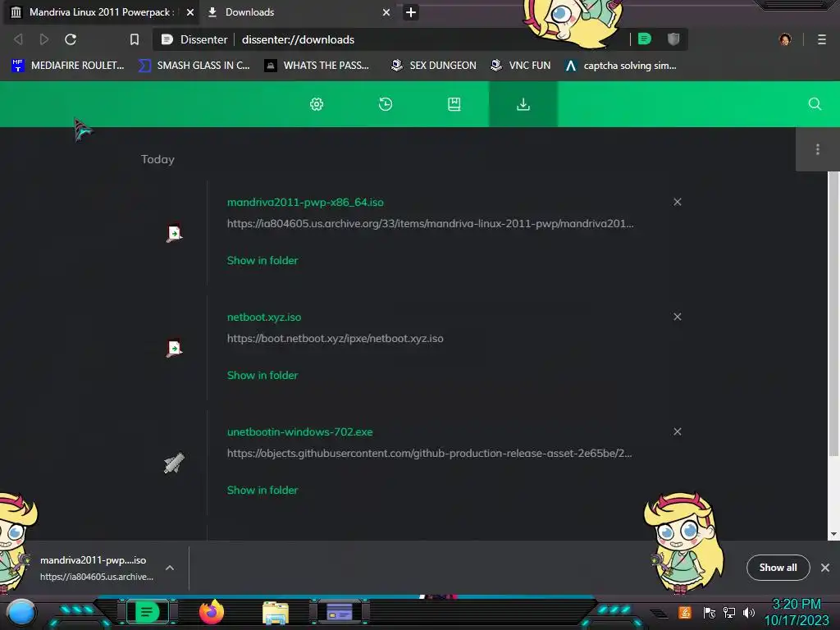Show unetbootin exe in folder
Viewport: 840px width, 630px height.
(x=262, y=490)
